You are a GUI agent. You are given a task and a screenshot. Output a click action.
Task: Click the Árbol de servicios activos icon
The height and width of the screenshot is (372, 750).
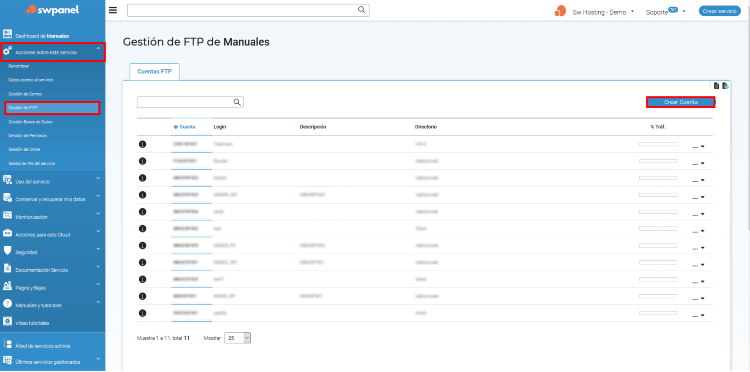tap(7, 344)
